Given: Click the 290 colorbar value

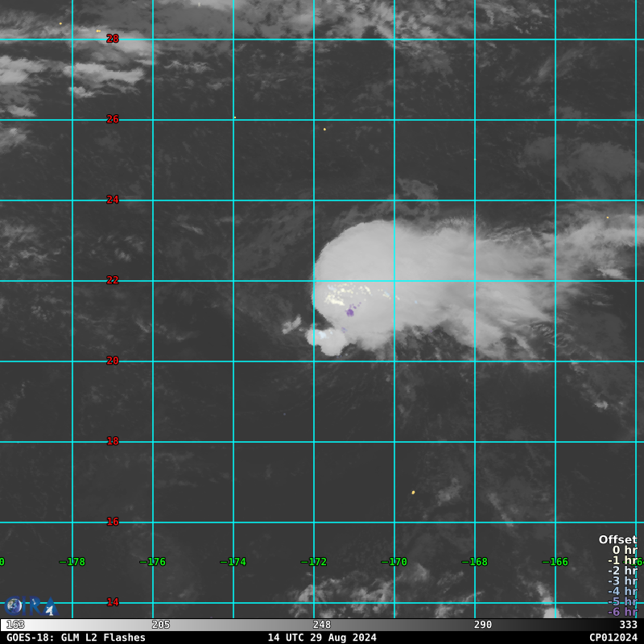Looking at the screenshot, I should pyautogui.click(x=482, y=625).
